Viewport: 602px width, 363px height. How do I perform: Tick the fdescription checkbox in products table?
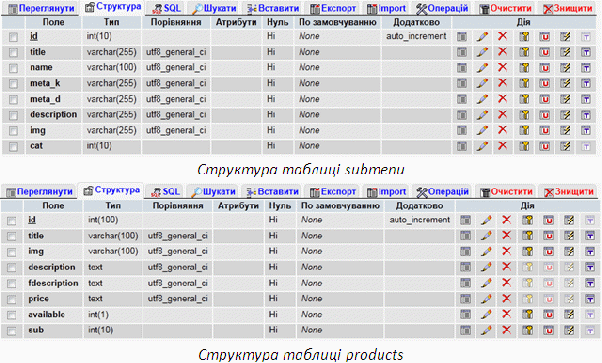click(x=12, y=283)
